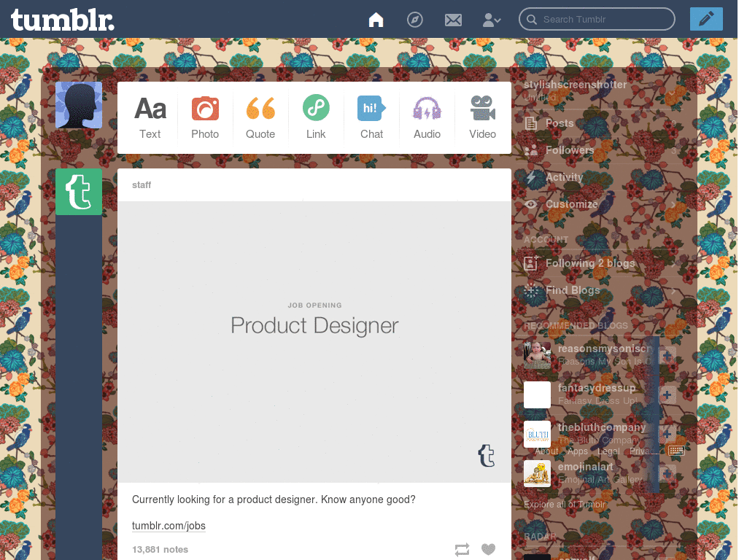Screen dimensions: 747x560
Task: Open Customize in sidebar
Action: [x=600, y=204]
